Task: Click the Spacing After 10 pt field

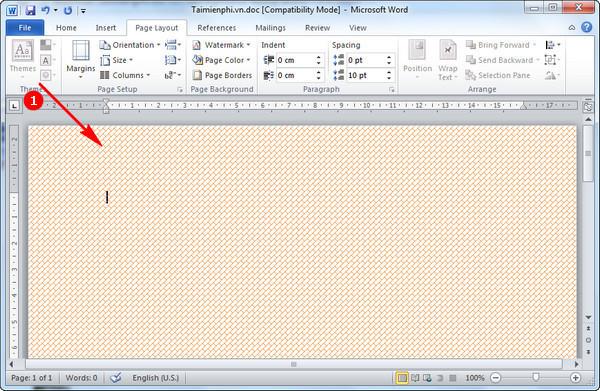Action: coord(365,75)
